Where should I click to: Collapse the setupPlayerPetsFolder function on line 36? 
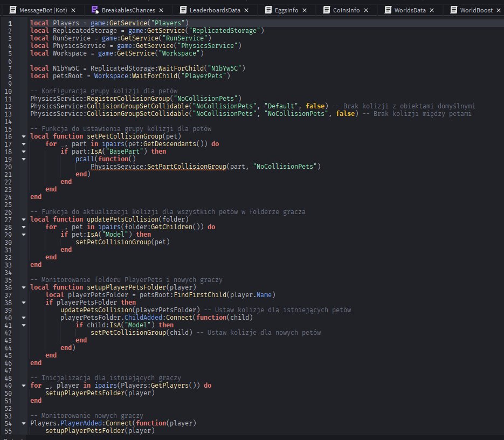[24, 287]
